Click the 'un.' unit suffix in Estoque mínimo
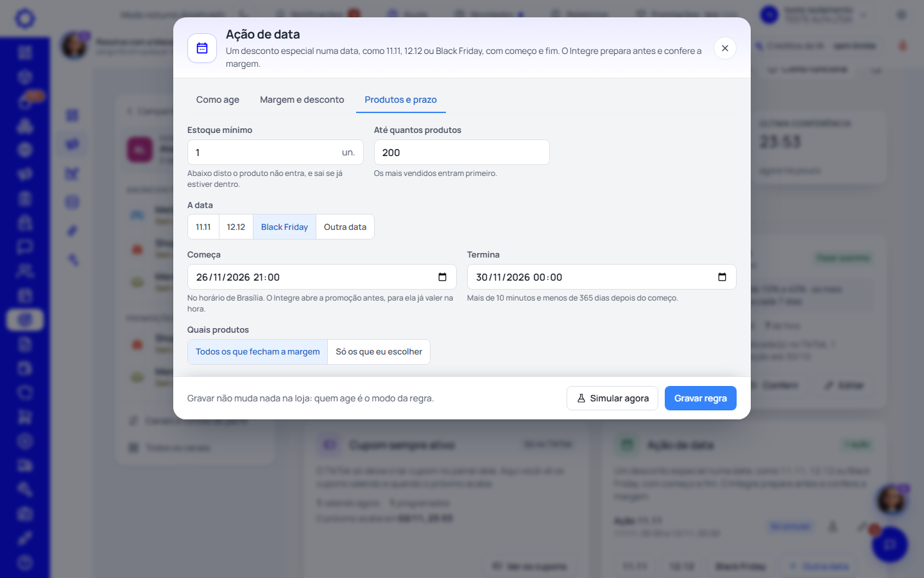The width and height of the screenshot is (924, 578). coord(348,152)
